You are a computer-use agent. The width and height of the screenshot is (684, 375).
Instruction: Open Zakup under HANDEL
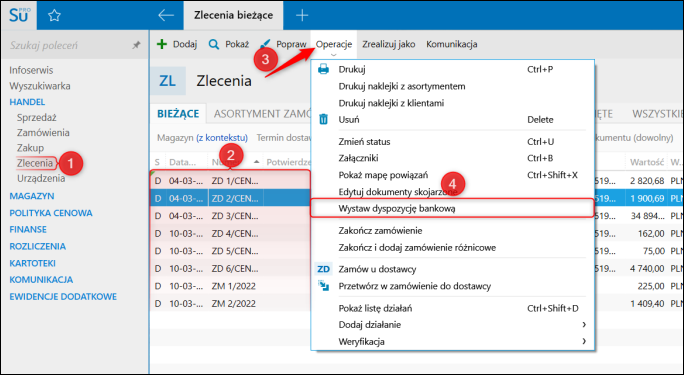(30, 148)
